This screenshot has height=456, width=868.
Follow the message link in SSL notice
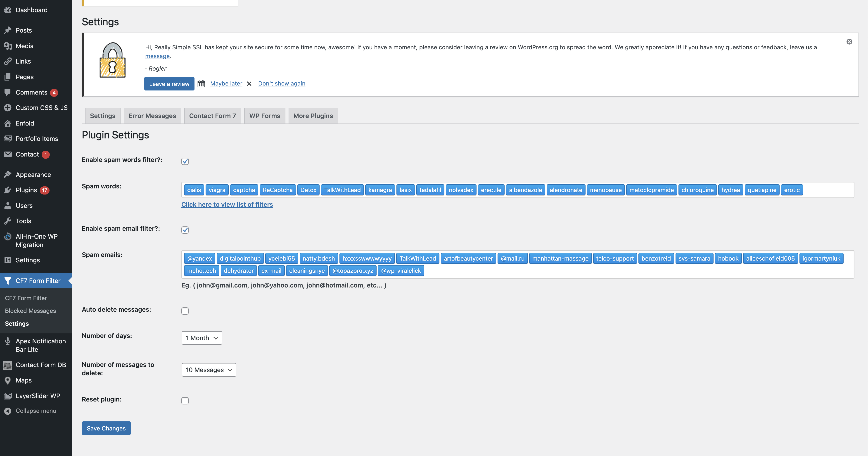(157, 56)
